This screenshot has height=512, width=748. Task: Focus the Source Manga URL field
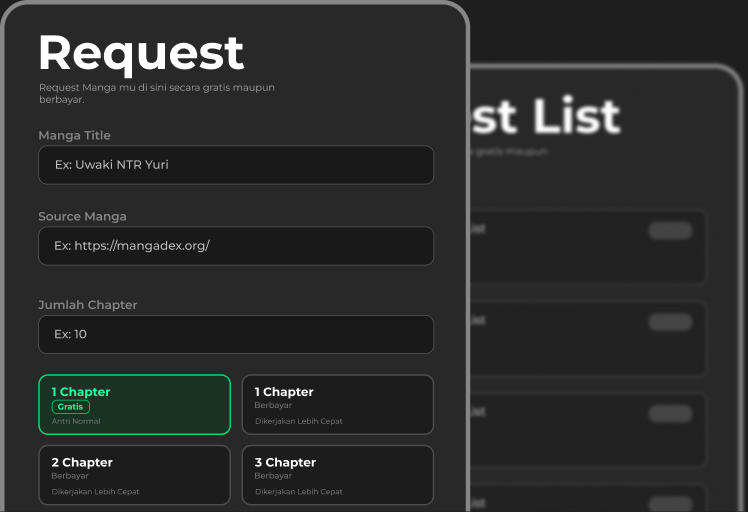click(236, 246)
